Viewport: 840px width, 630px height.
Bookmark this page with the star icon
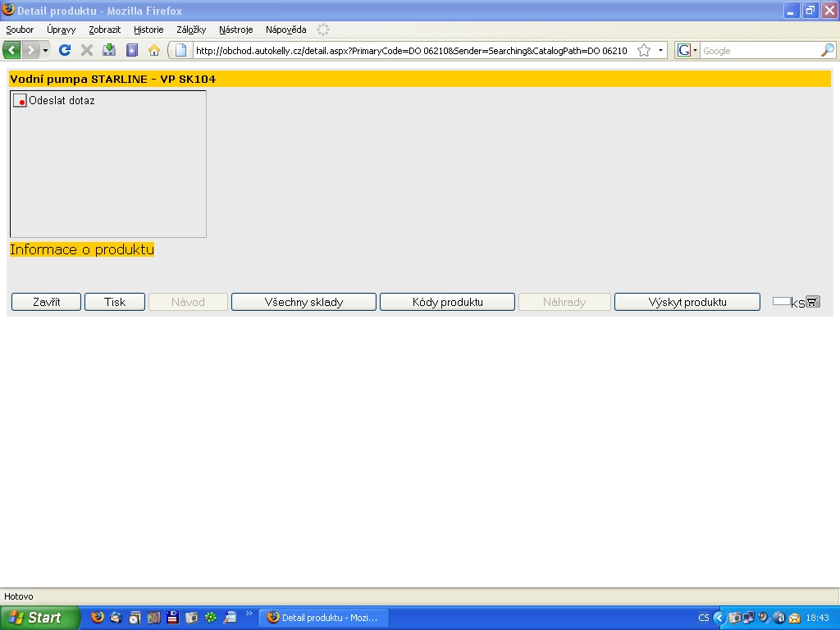click(644, 50)
